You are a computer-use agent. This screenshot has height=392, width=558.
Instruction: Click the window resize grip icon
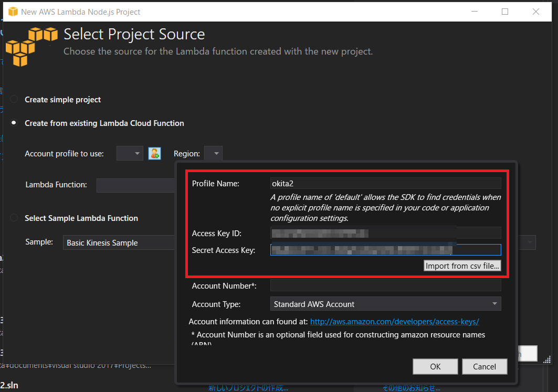tap(547, 360)
